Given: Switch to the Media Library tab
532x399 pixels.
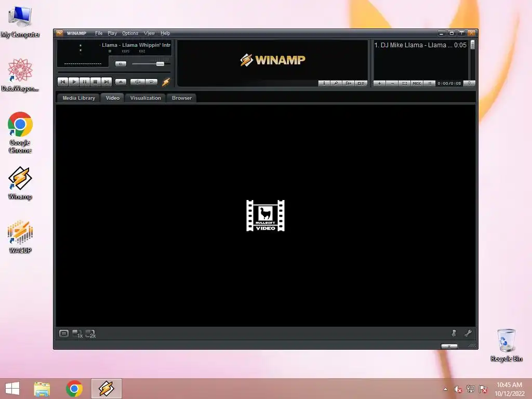Looking at the screenshot, I should tap(79, 98).
